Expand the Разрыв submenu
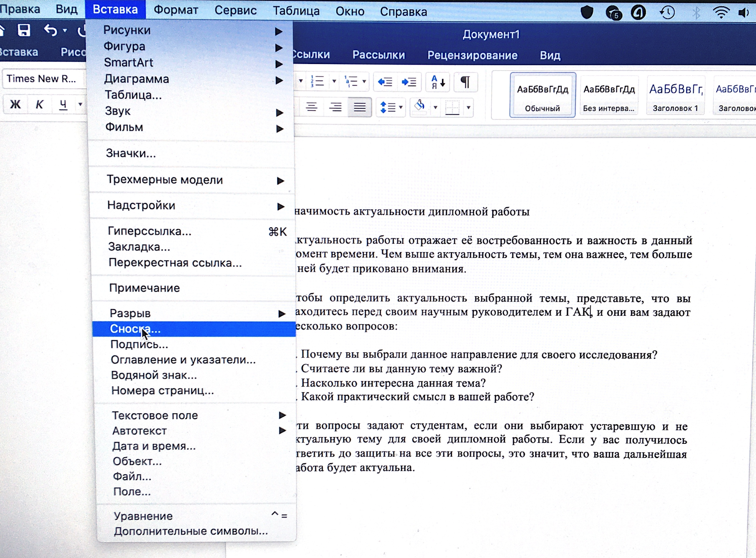This screenshot has width=756, height=558. point(194,313)
